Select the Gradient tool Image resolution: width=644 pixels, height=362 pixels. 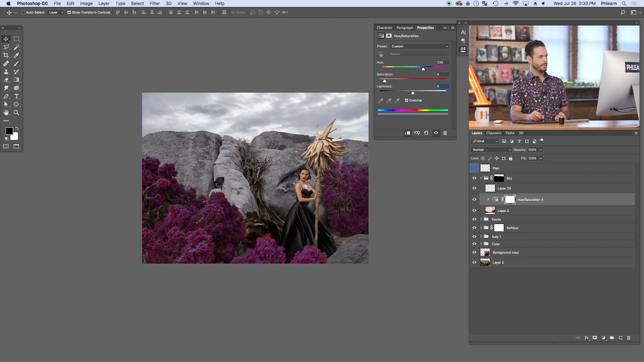(x=16, y=80)
